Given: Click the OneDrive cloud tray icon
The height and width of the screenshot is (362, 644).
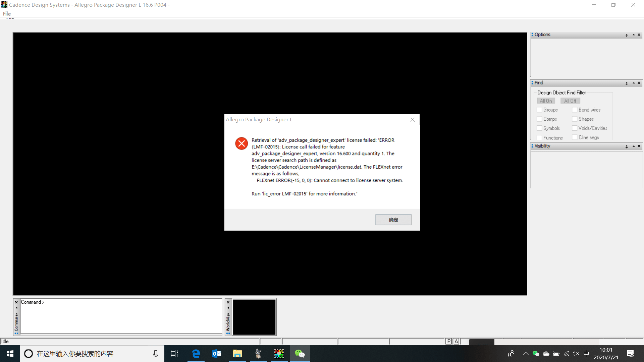Looking at the screenshot, I should [546, 354].
